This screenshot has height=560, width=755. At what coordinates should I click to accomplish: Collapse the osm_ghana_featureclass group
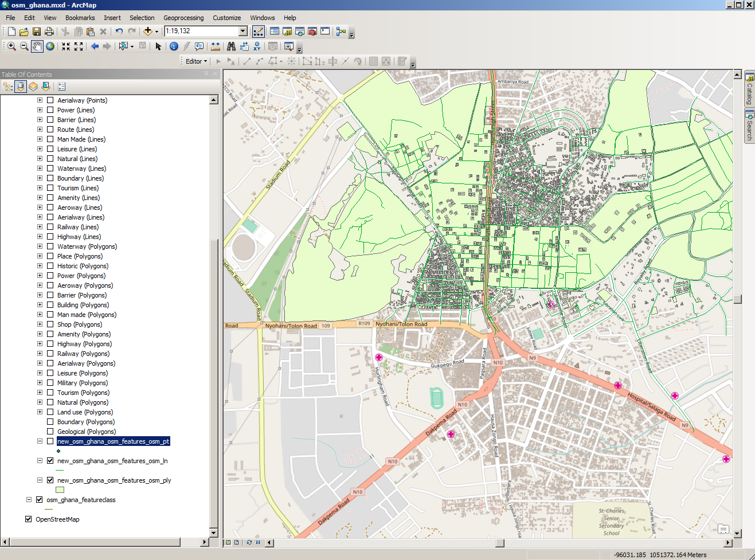29,500
